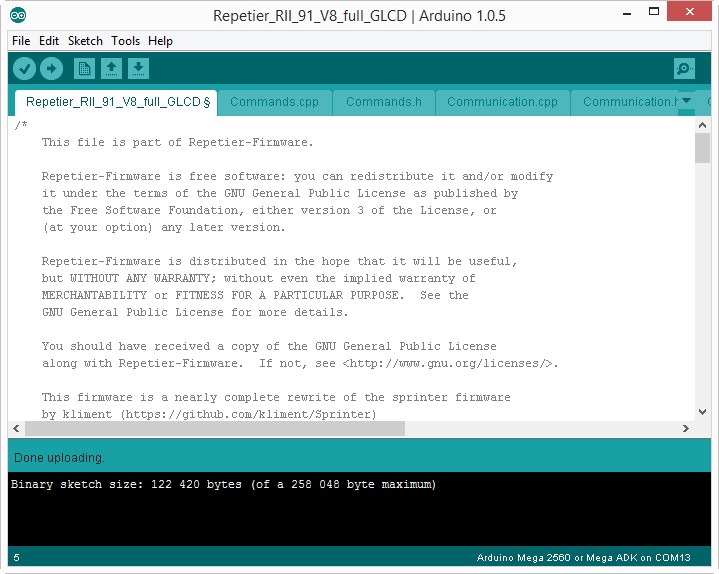719x574 pixels.
Task: Open the Sketch menu
Action: 85,41
